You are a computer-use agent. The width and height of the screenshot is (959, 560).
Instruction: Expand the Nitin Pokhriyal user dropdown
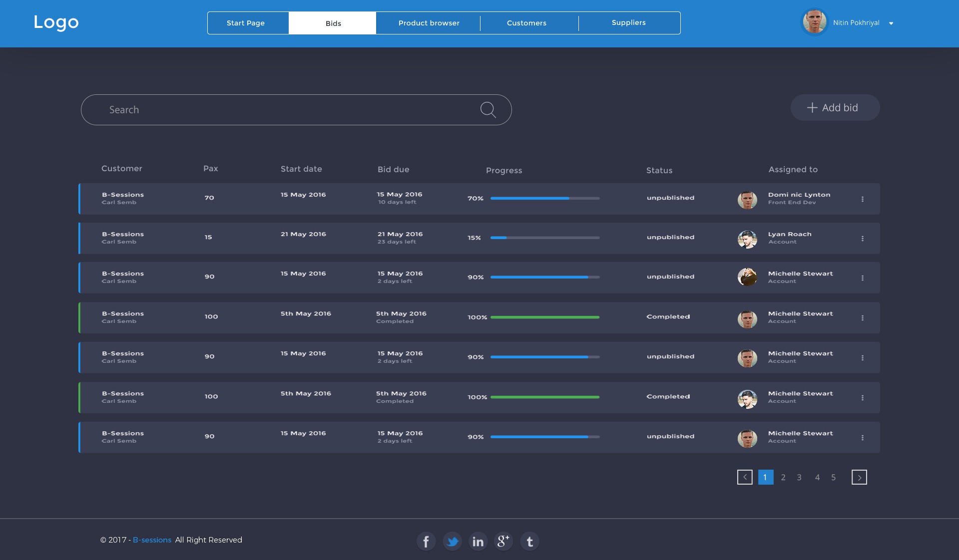891,23
